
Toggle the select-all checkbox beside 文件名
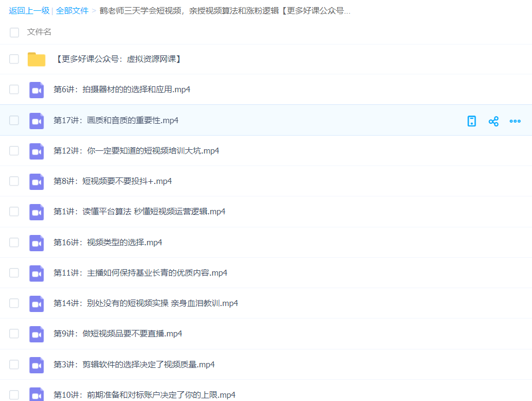click(x=14, y=33)
